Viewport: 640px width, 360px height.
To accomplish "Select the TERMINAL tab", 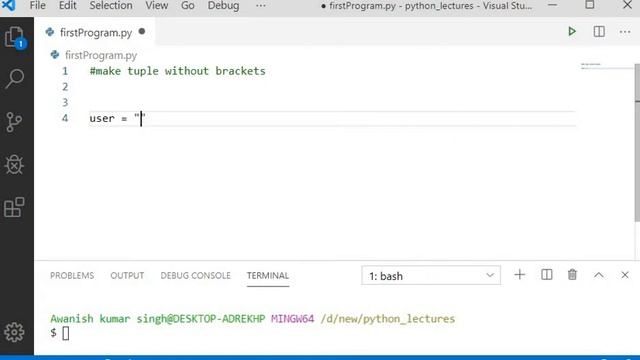I will pos(268,276).
